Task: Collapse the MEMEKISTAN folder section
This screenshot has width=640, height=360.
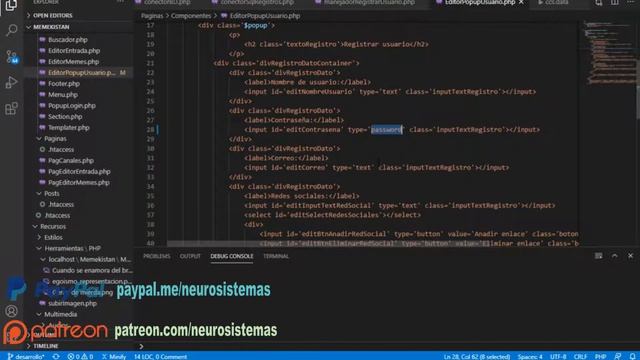Action: [51, 27]
